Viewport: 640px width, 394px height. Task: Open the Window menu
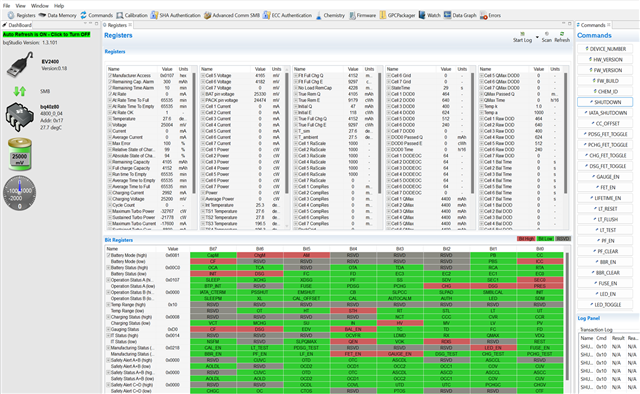click(40, 6)
